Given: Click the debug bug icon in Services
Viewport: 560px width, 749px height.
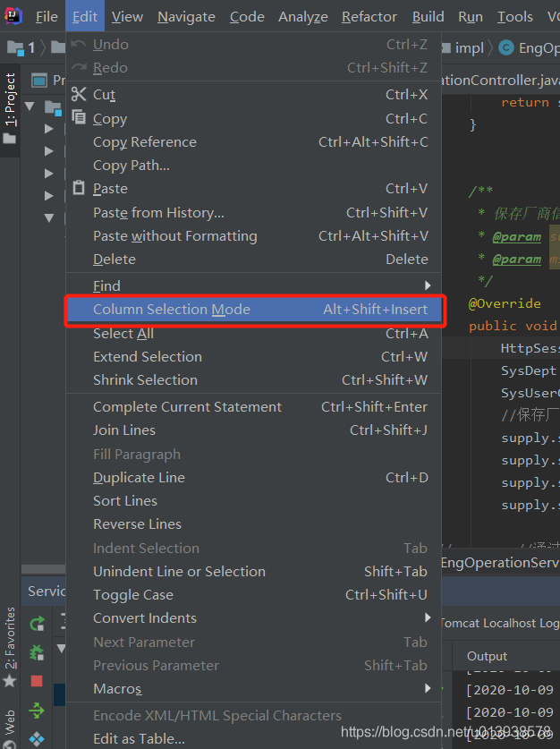Looking at the screenshot, I should (37, 652).
